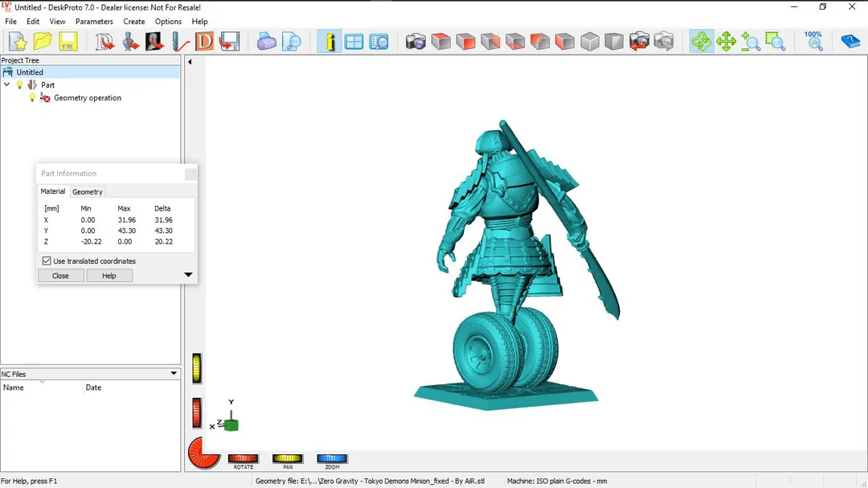Click the camera icon with red back arrow
The width and height of the screenshot is (868, 488).
pyautogui.click(x=640, y=42)
